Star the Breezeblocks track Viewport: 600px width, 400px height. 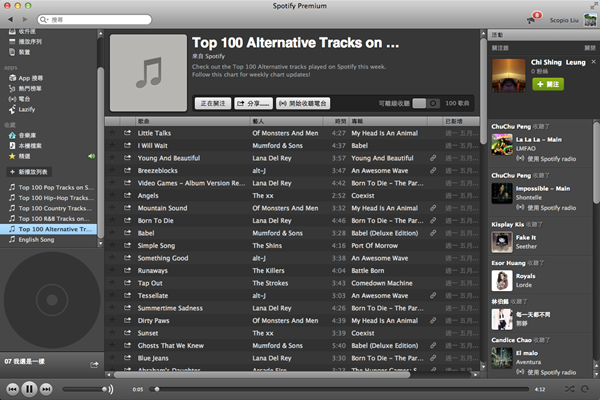tap(112, 170)
